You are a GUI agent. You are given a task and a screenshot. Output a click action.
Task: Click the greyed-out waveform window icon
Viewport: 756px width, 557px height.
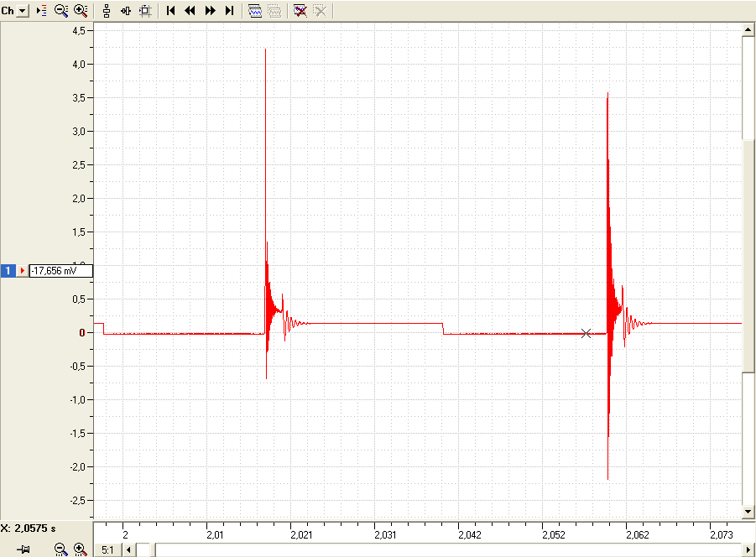[274, 11]
